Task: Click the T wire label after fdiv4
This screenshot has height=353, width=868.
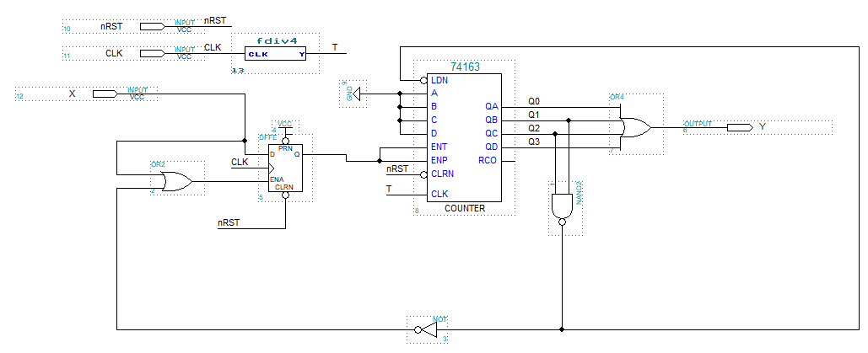Action: [x=335, y=47]
